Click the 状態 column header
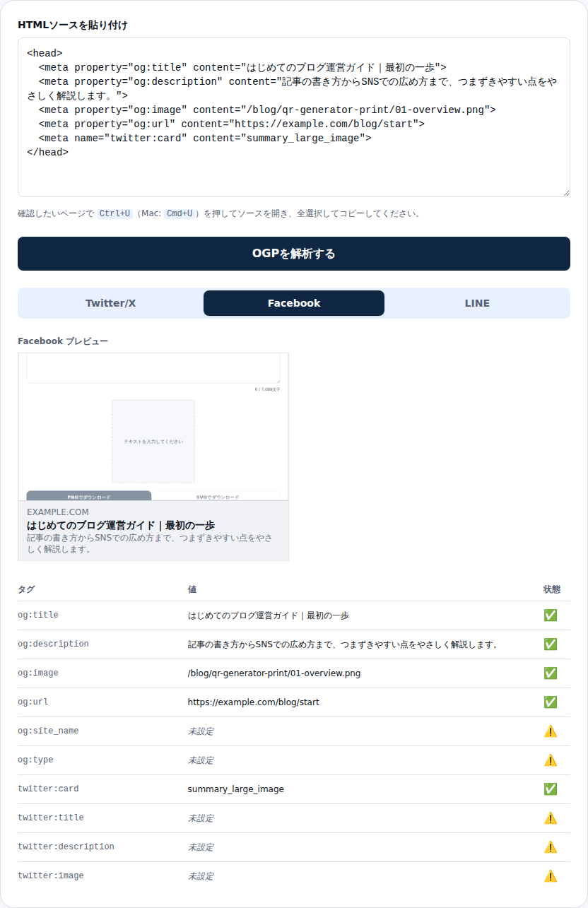This screenshot has width=588, height=908. (x=552, y=589)
